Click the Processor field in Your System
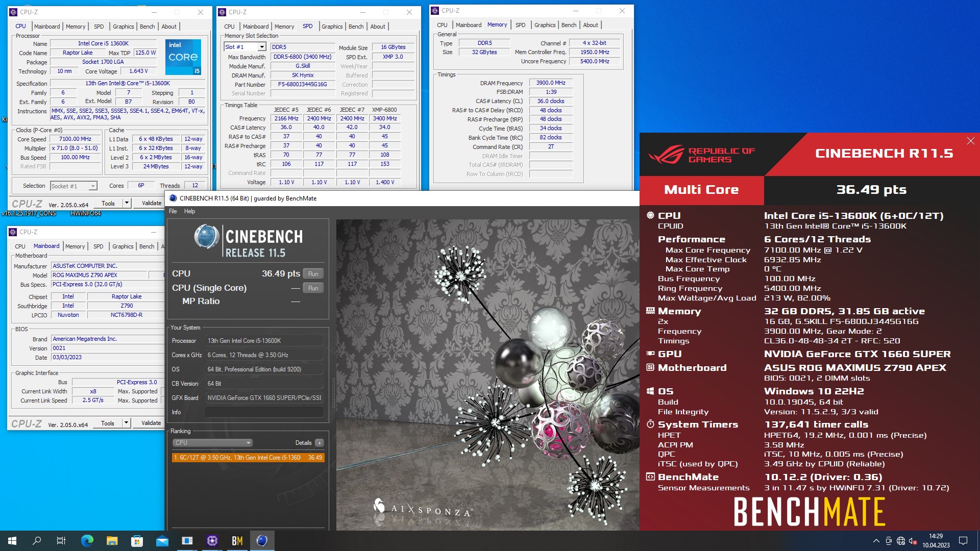 [264, 341]
